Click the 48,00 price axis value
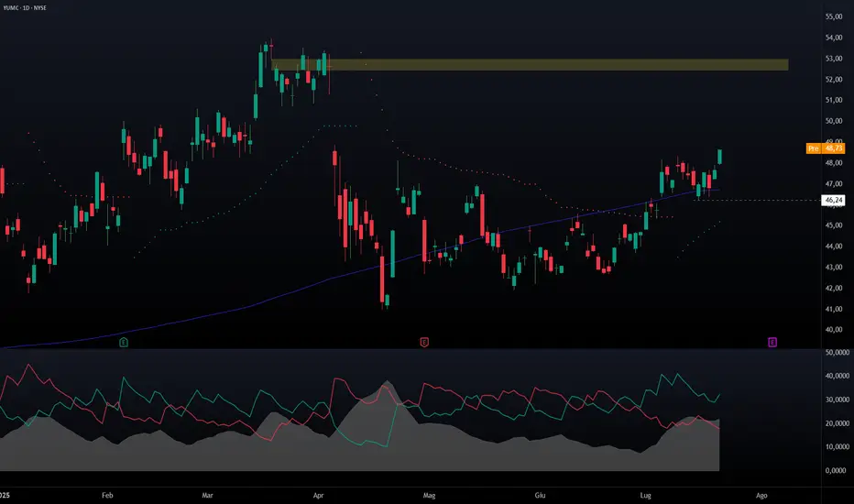The width and height of the screenshot is (854, 504). pos(834,162)
